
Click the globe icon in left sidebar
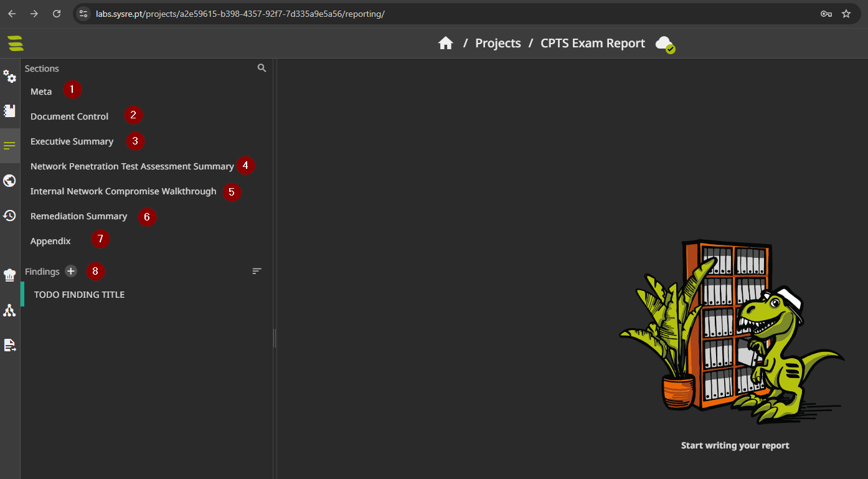(x=10, y=181)
